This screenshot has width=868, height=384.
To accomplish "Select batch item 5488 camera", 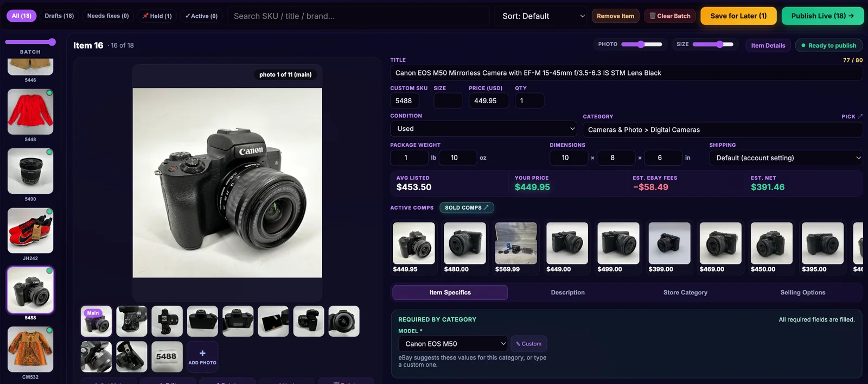I will [x=30, y=290].
